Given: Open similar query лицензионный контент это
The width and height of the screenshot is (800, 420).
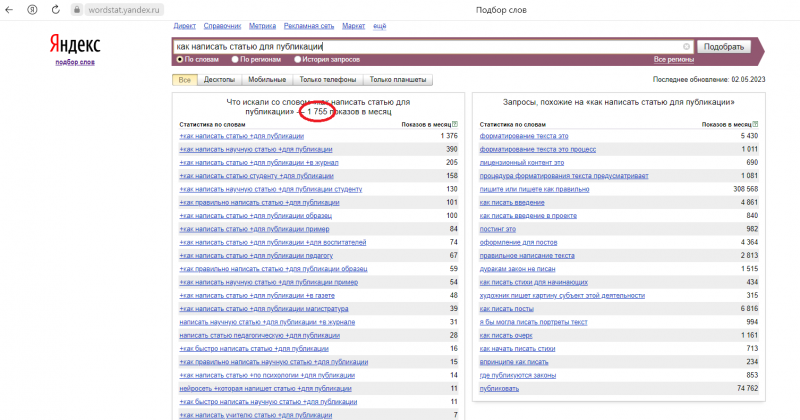Looking at the screenshot, I should 521,163.
